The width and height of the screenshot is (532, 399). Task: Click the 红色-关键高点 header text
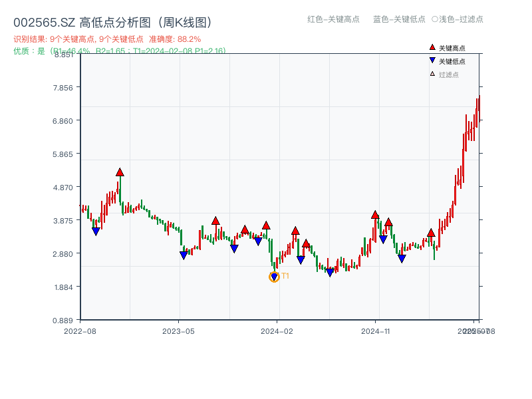pyautogui.click(x=333, y=19)
